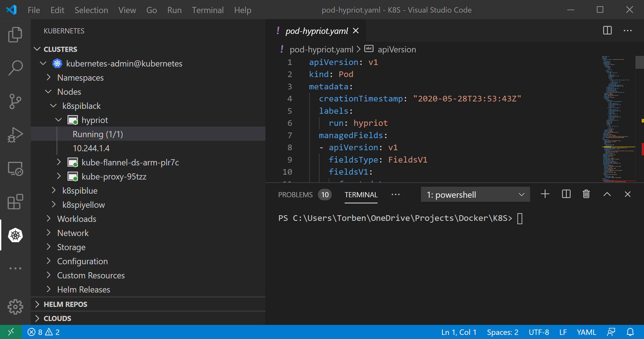Collapse the k8spiblack node
The width and height of the screenshot is (644, 339).
pos(53,106)
